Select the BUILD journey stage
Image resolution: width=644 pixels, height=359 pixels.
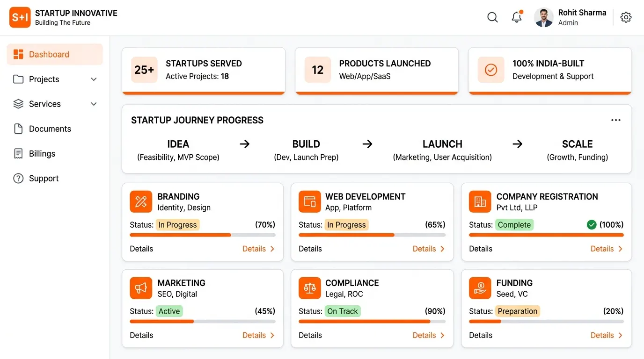306,150
